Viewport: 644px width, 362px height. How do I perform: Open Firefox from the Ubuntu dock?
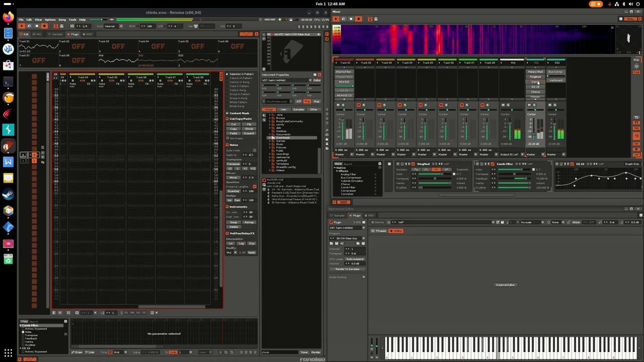point(8,17)
